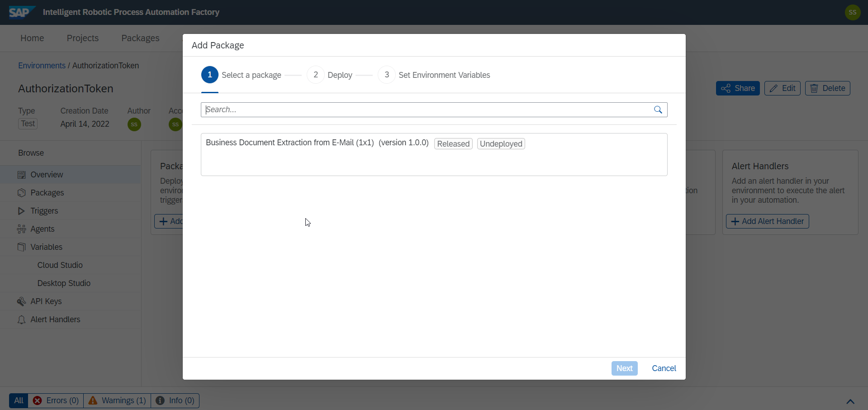Select Cloud Studio under Variables
This screenshot has width=868, height=410.
(x=71, y=265)
